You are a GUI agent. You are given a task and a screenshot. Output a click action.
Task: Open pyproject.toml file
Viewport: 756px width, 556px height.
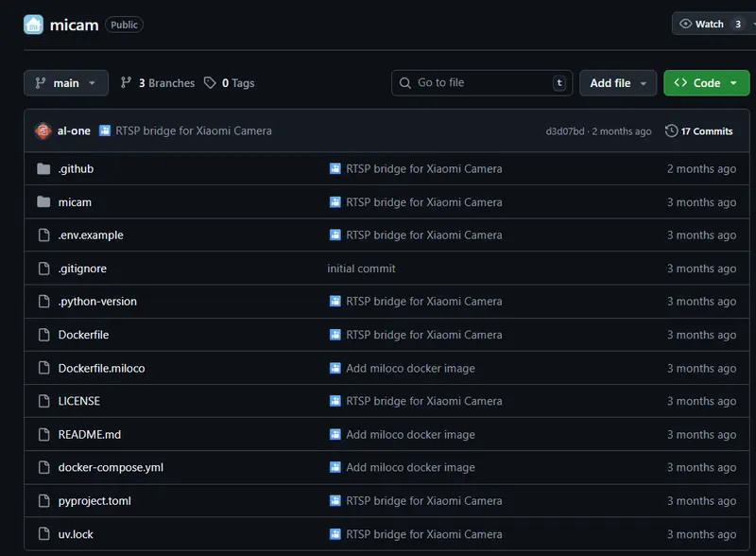click(94, 501)
